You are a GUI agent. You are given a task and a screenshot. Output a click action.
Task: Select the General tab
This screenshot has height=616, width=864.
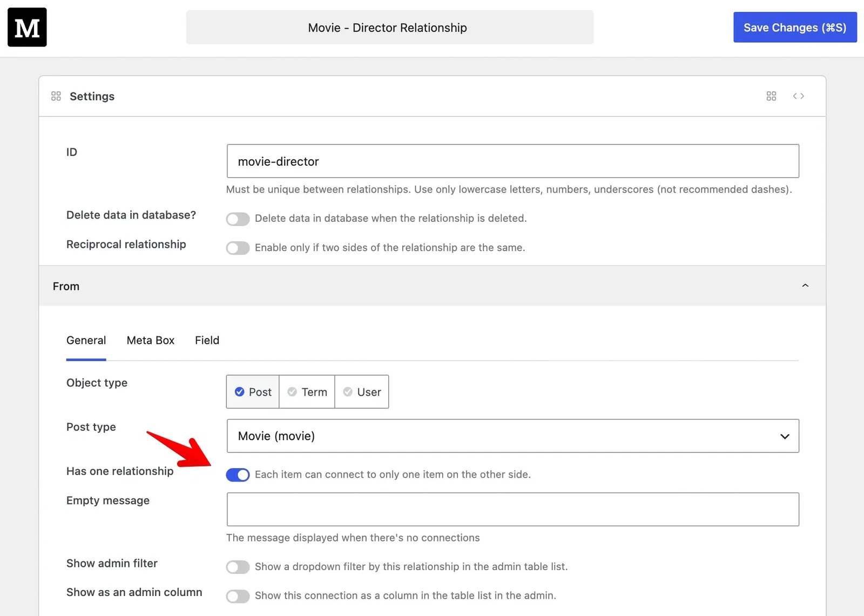[86, 340]
